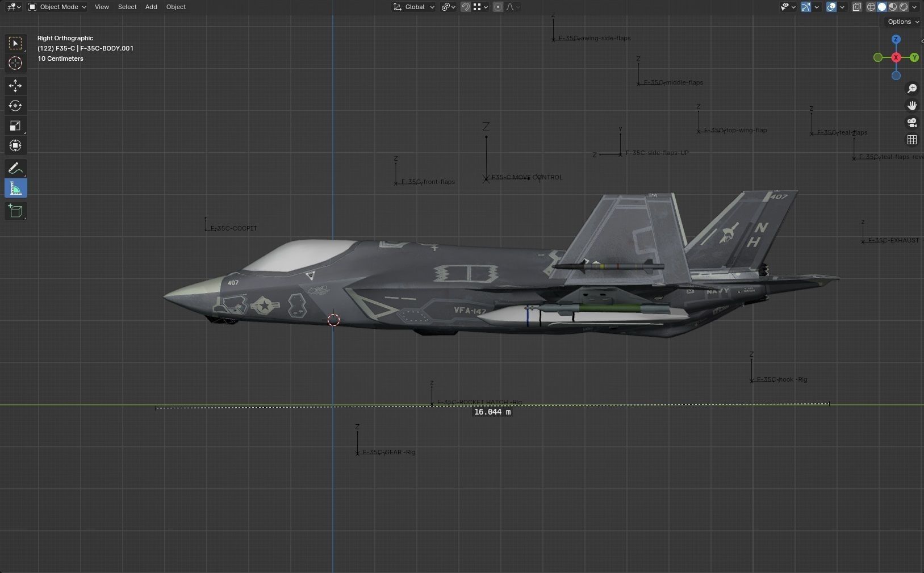Click the F35-C MOVE CONTROL empty label
924x573 pixels.
[527, 177]
